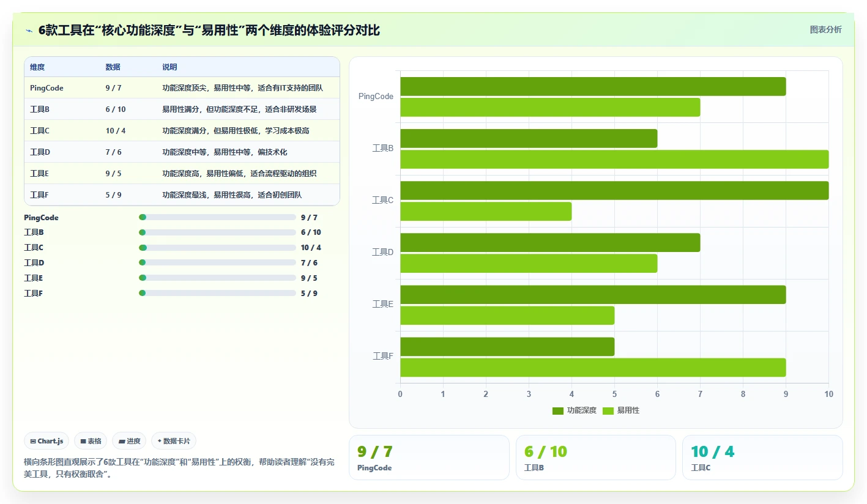Toggle the 功能深度 legend swatch
The image size is (867, 504).
coord(558,410)
